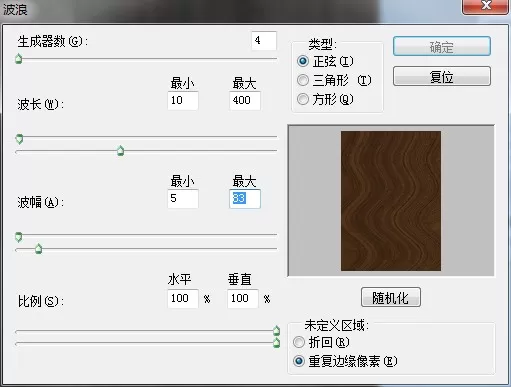This screenshot has width=511, height=387.
Task: Click the 随机化 (Randomize) button
Action: 391,297
